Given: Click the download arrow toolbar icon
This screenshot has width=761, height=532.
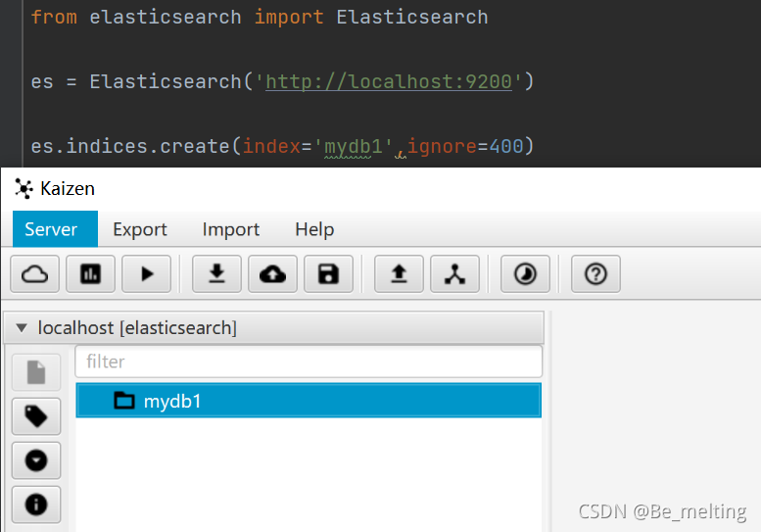Looking at the screenshot, I should pos(217,274).
